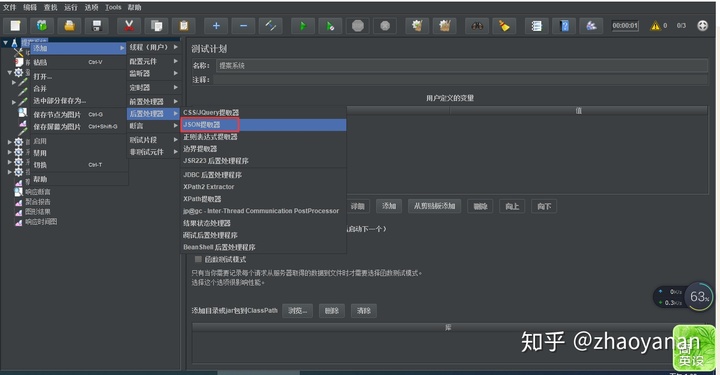Choose CSS/JQuery提取器 from the submenu
720x375 pixels.
pyautogui.click(x=263, y=112)
